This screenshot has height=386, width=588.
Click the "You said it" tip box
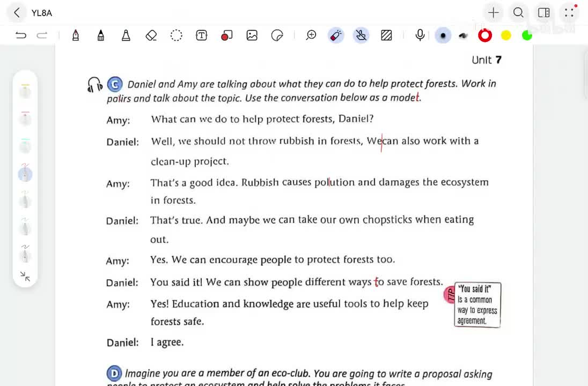pyautogui.click(x=477, y=305)
